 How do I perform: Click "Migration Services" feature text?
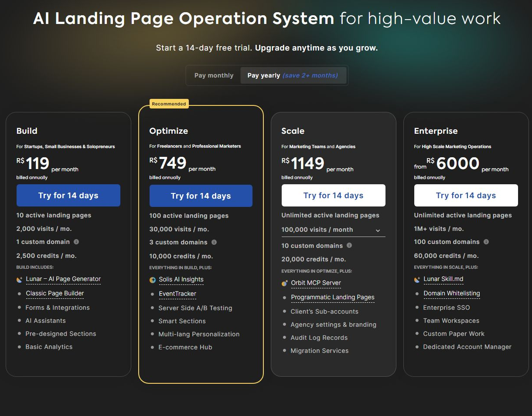pyautogui.click(x=320, y=351)
